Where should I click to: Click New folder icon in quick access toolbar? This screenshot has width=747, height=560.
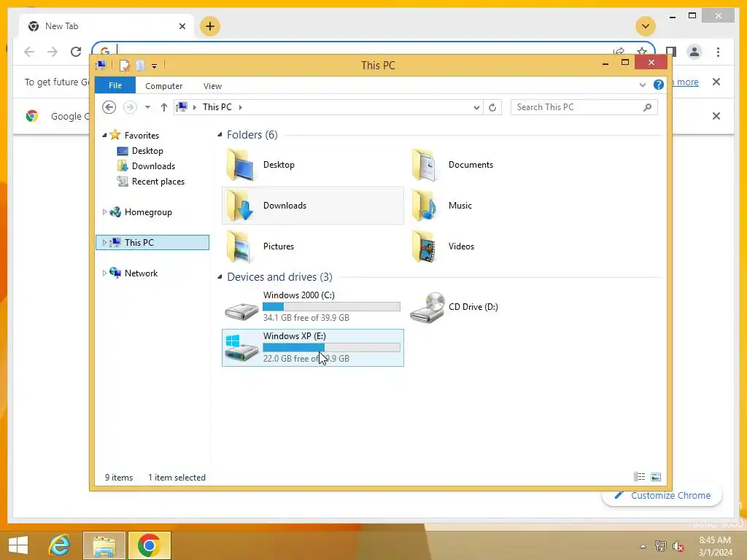click(x=140, y=65)
